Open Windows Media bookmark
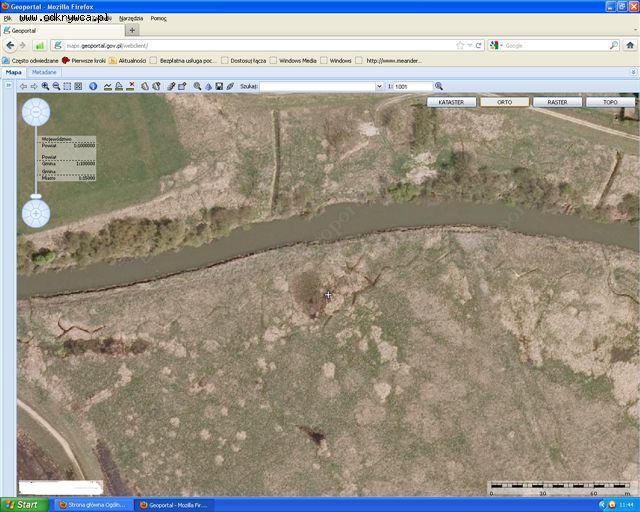 pyautogui.click(x=293, y=60)
